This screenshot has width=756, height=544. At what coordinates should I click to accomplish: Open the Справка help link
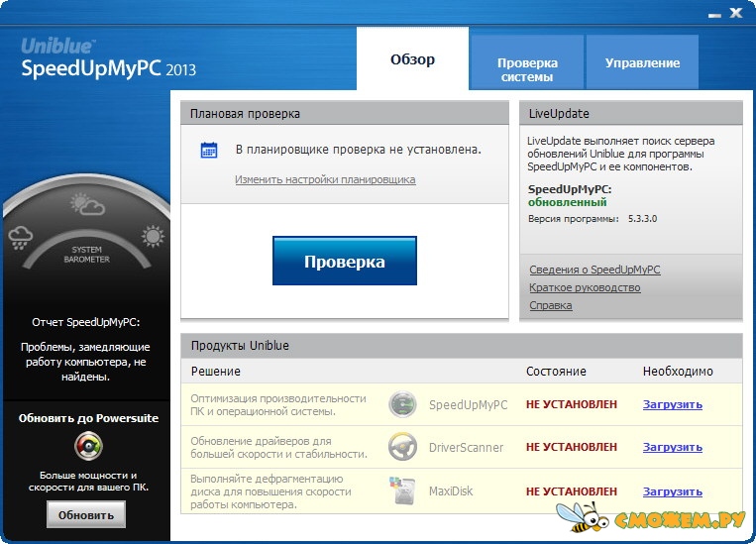(x=551, y=305)
